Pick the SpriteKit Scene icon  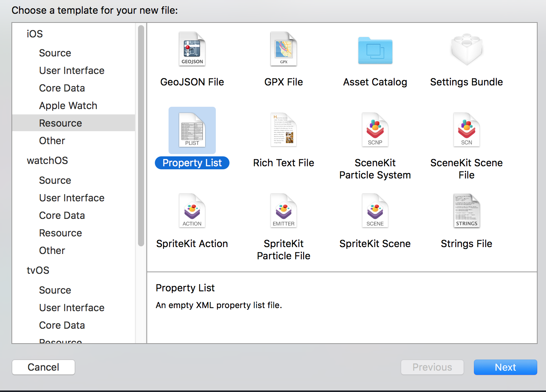tap(375, 211)
